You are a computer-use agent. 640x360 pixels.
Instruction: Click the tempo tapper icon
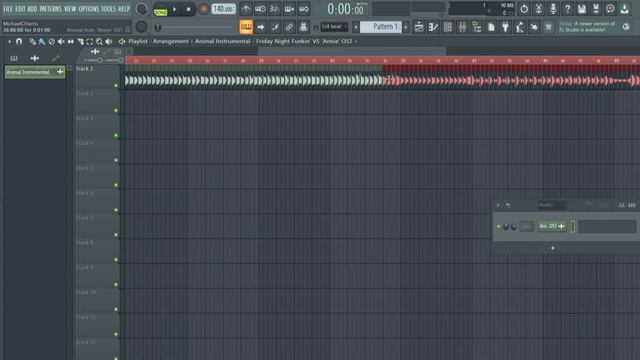pyautogui.click(x=520, y=27)
